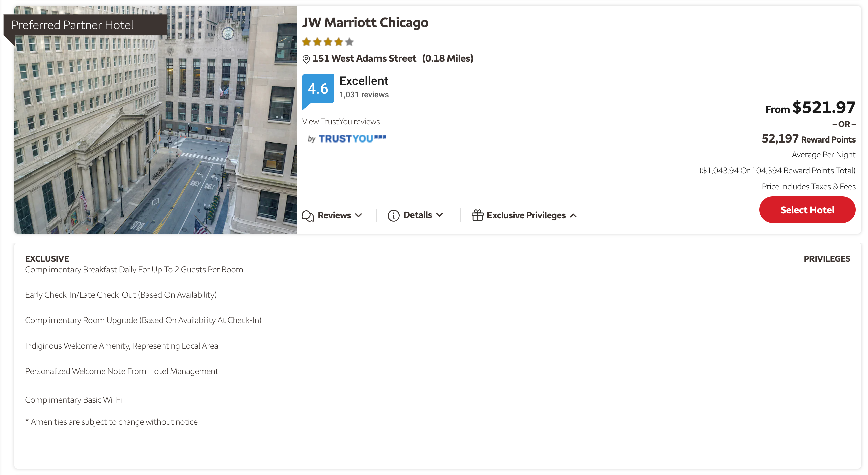
Task: Click the (0.18 Miles) distance text
Action: [448, 58]
